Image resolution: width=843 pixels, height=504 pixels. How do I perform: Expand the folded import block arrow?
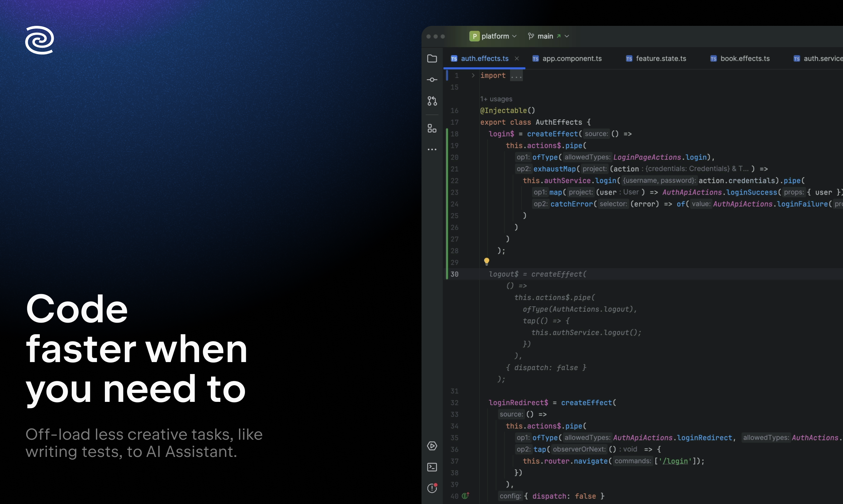(x=473, y=75)
